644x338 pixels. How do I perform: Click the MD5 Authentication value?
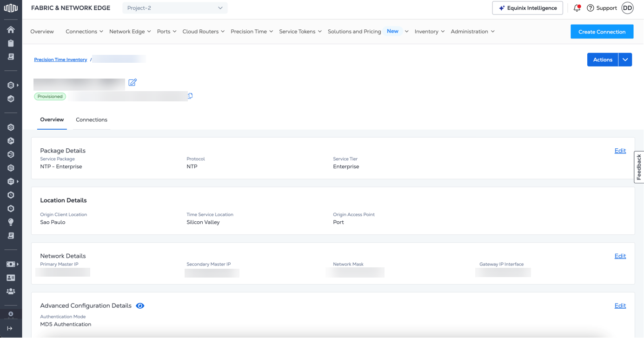click(x=66, y=325)
